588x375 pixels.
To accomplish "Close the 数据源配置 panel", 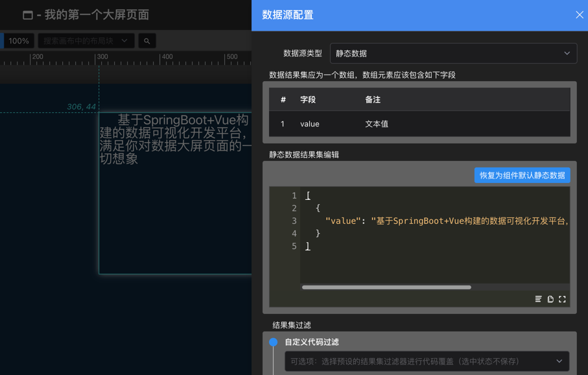I will pos(580,15).
